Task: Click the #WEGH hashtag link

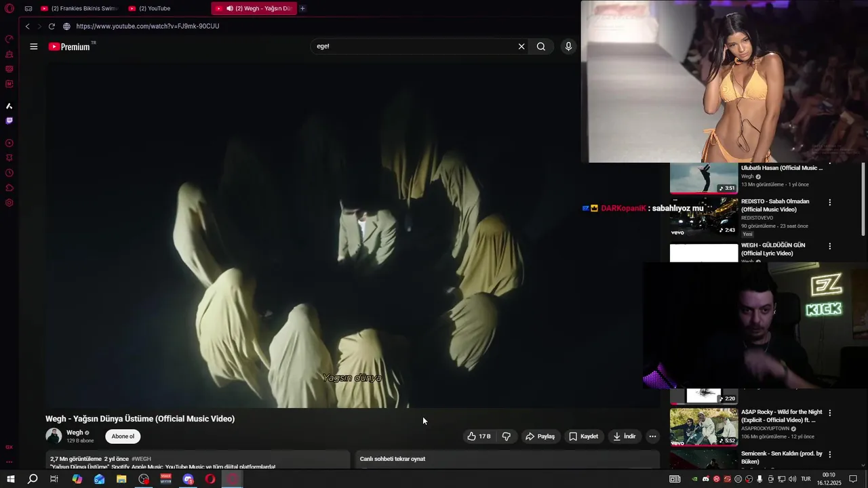Action: [x=141, y=459]
